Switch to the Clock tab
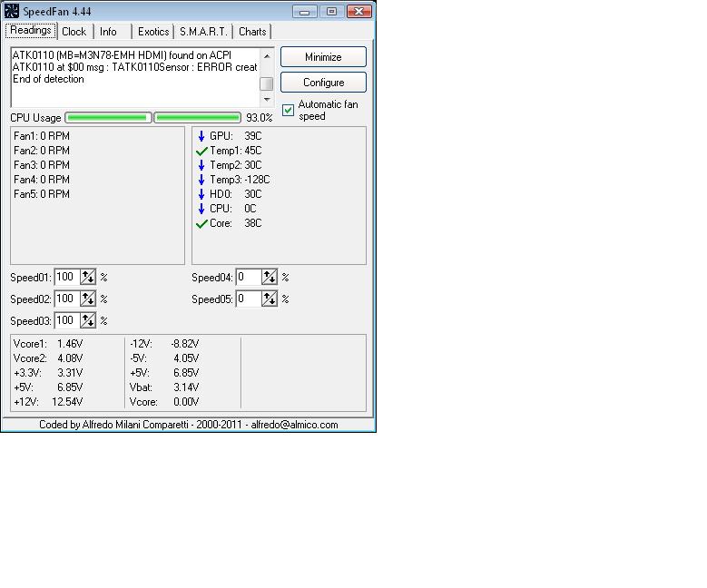707x588 pixels. tap(74, 32)
